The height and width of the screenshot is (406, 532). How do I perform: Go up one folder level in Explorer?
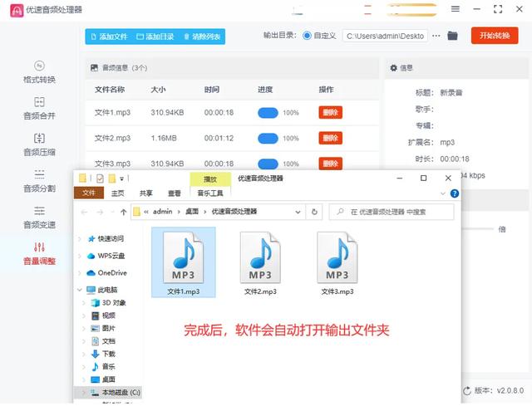124,213
